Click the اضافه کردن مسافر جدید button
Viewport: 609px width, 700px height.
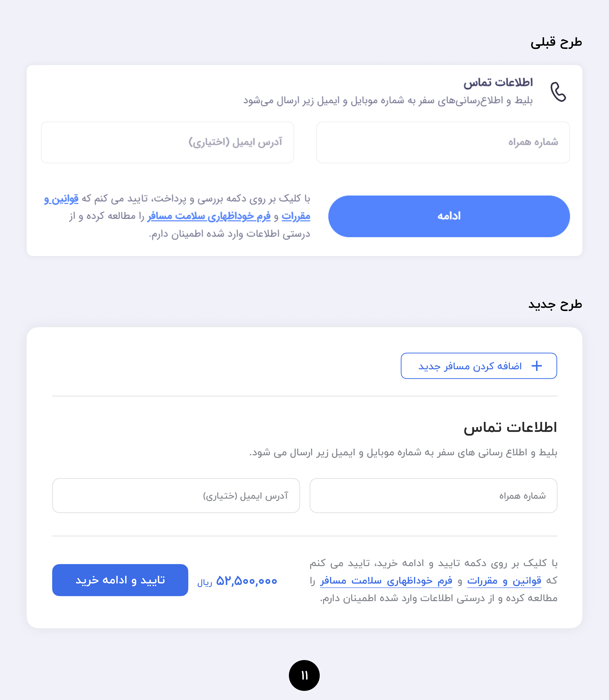[x=479, y=366]
